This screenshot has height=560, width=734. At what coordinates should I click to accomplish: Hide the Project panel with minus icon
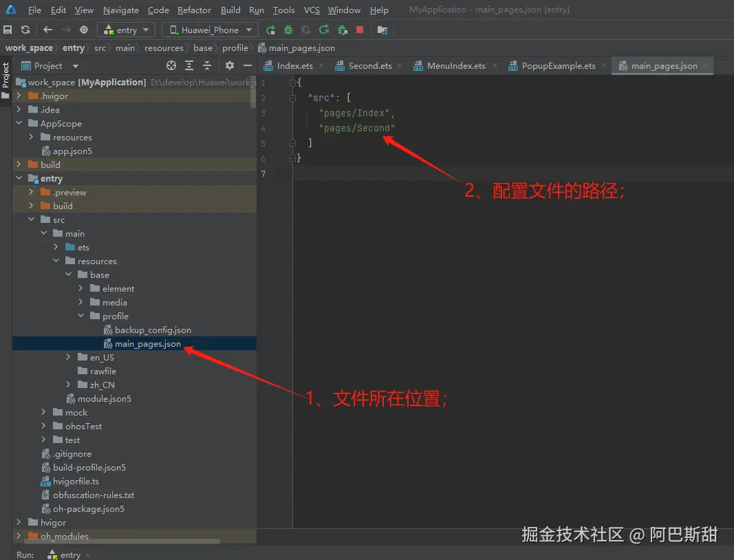(248, 65)
